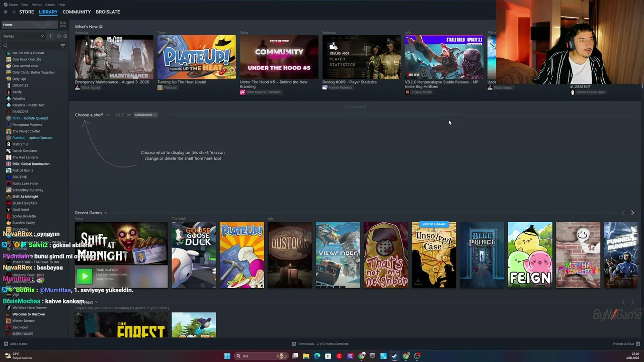Open the View menu
Image resolution: width=644 pixels, height=362 pixels.
(24, 5)
